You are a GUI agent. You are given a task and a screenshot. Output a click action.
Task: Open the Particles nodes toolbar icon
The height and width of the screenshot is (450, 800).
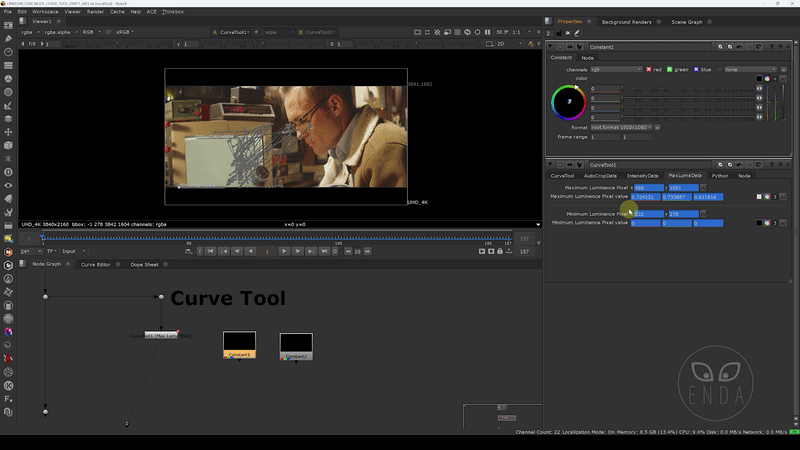click(x=8, y=159)
